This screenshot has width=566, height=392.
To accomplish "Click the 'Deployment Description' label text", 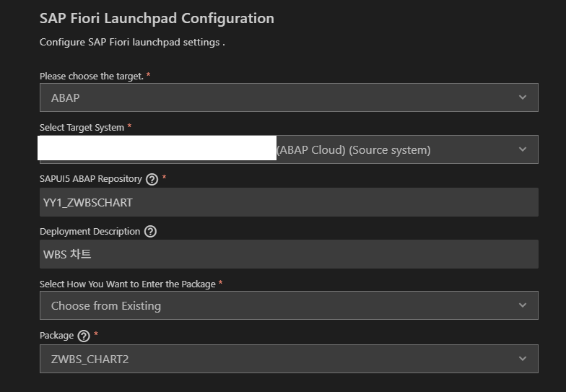I will [x=90, y=231].
